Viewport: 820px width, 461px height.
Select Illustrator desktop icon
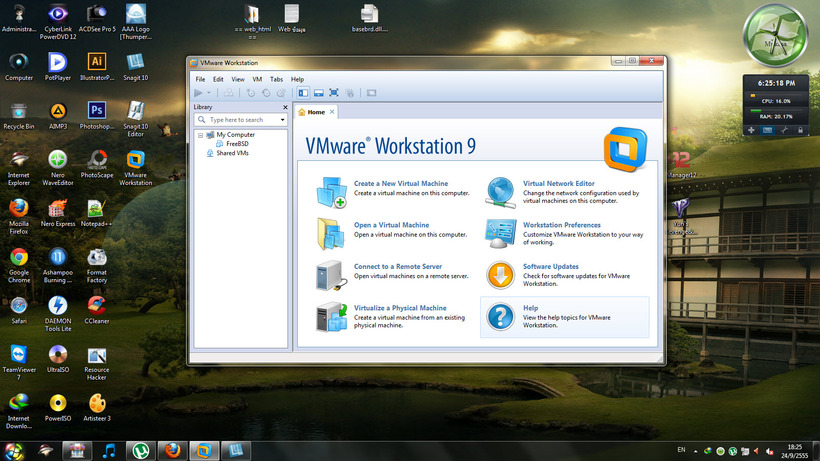pyautogui.click(x=97, y=66)
